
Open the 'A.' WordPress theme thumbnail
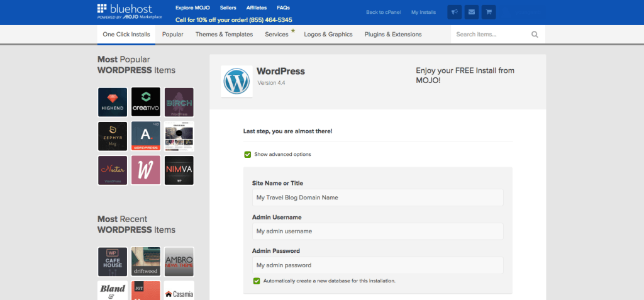(146, 136)
